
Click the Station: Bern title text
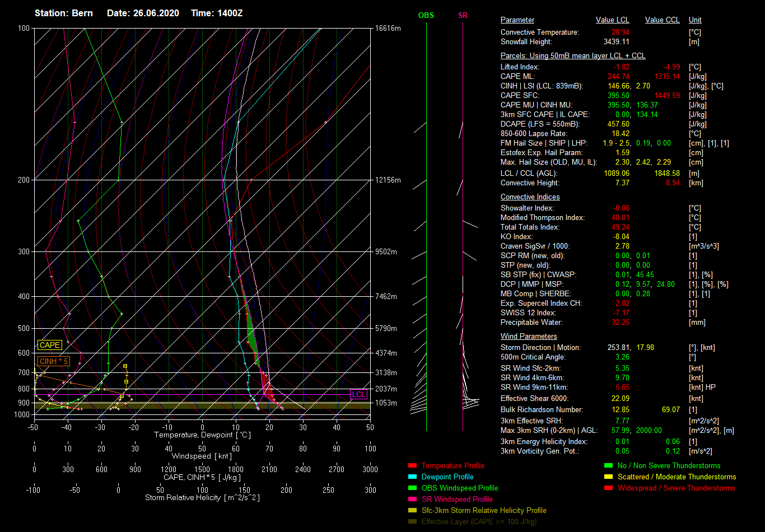[x=64, y=13]
